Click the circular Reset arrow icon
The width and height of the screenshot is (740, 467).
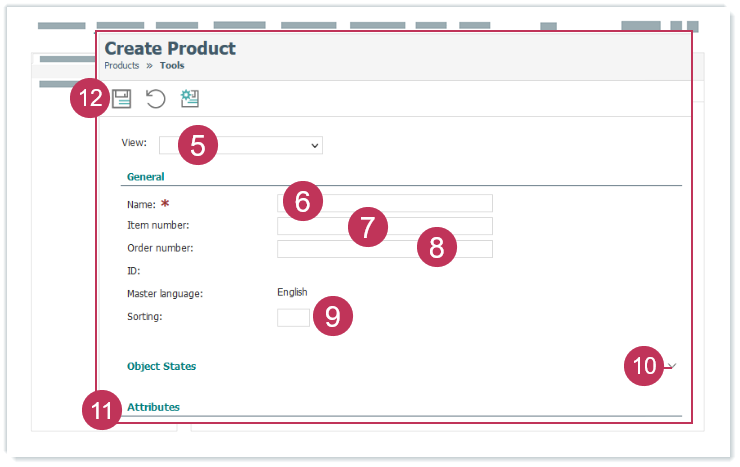pos(155,98)
